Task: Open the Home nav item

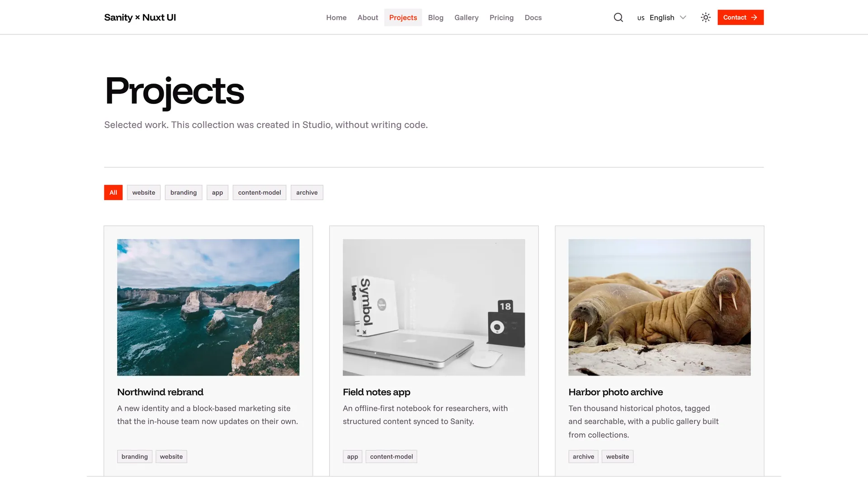Action: point(336,18)
